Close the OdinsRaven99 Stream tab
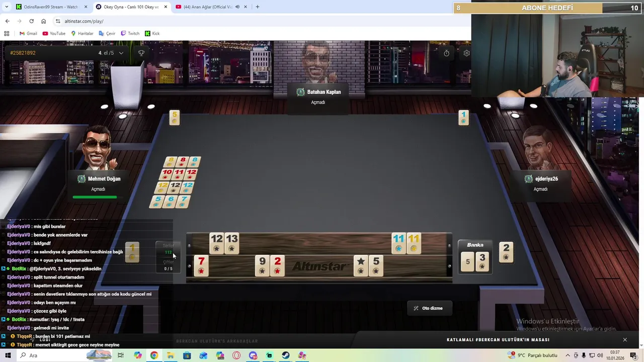 [x=86, y=7]
